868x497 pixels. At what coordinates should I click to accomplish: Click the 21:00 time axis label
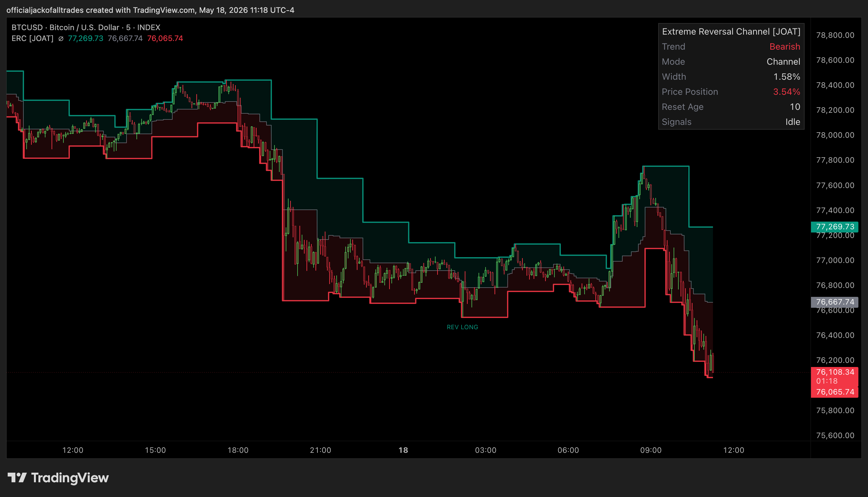click(321, 450)
